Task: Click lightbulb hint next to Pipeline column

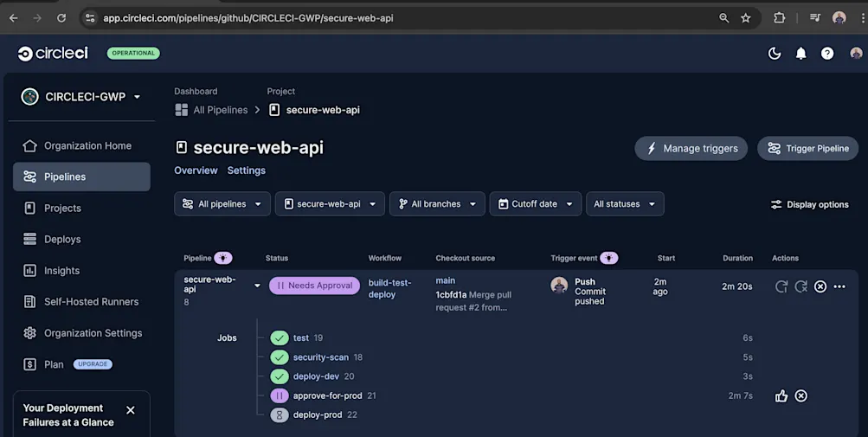Action: [x=223, y=258]
